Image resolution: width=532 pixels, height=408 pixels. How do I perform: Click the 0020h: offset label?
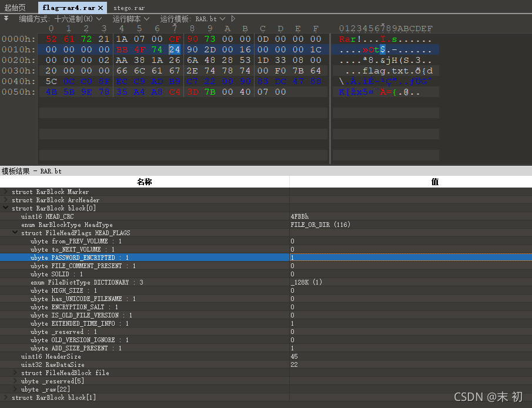click(x=19, y=60)
